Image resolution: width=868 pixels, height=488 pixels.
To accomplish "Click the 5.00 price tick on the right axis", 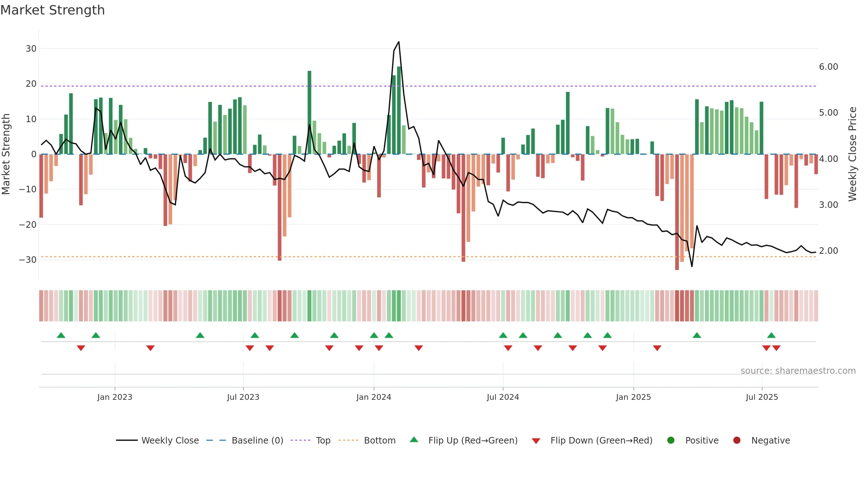I will point(829,112).
